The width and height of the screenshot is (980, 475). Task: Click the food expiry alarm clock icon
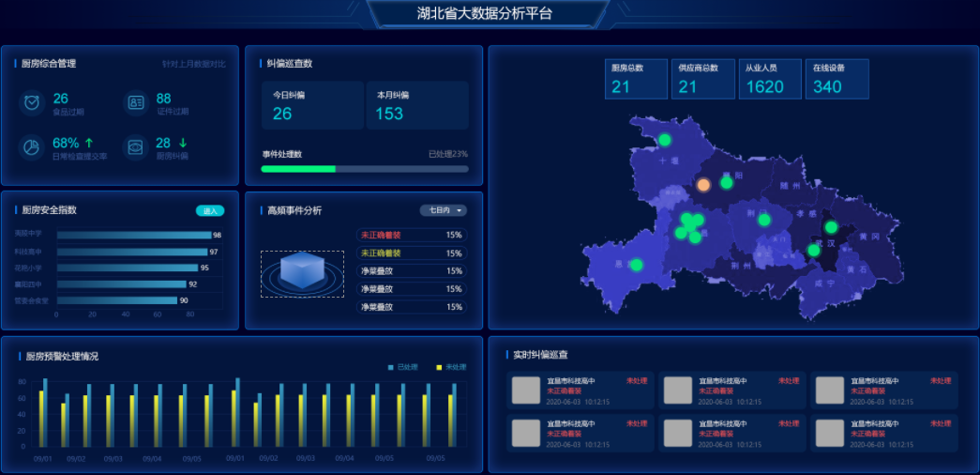[x=32, y=102]
